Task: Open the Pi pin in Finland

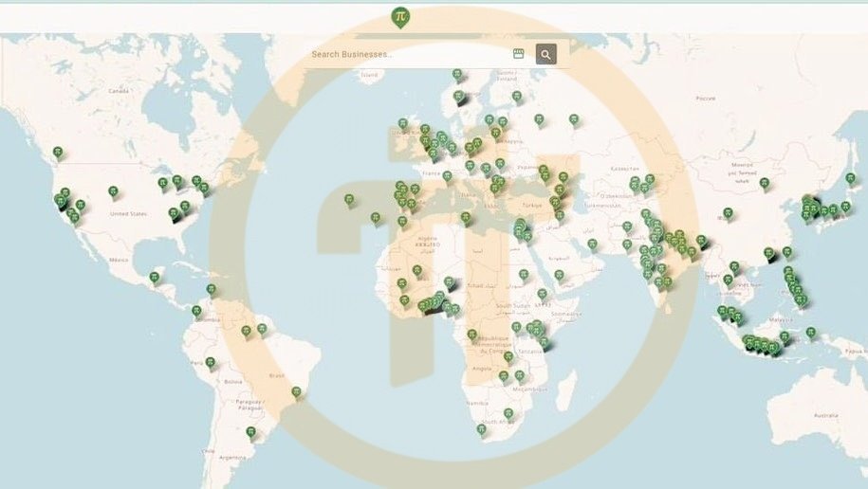Action: coord(516,98)
